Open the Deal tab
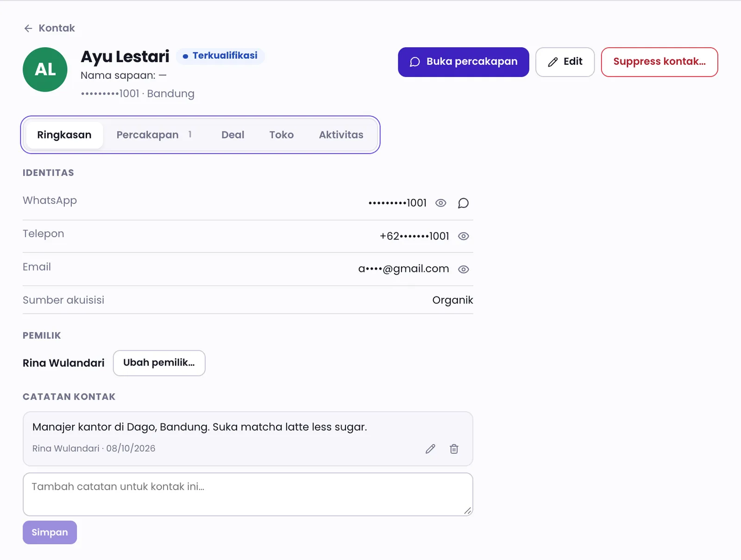The image size is (741, 560). click(233, 135)
